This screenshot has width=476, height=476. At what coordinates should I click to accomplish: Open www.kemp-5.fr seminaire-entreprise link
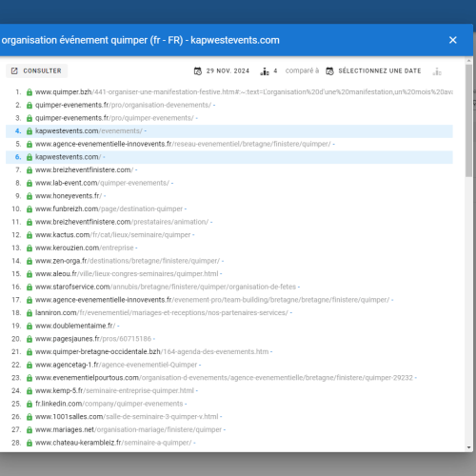tap(114, 391)
